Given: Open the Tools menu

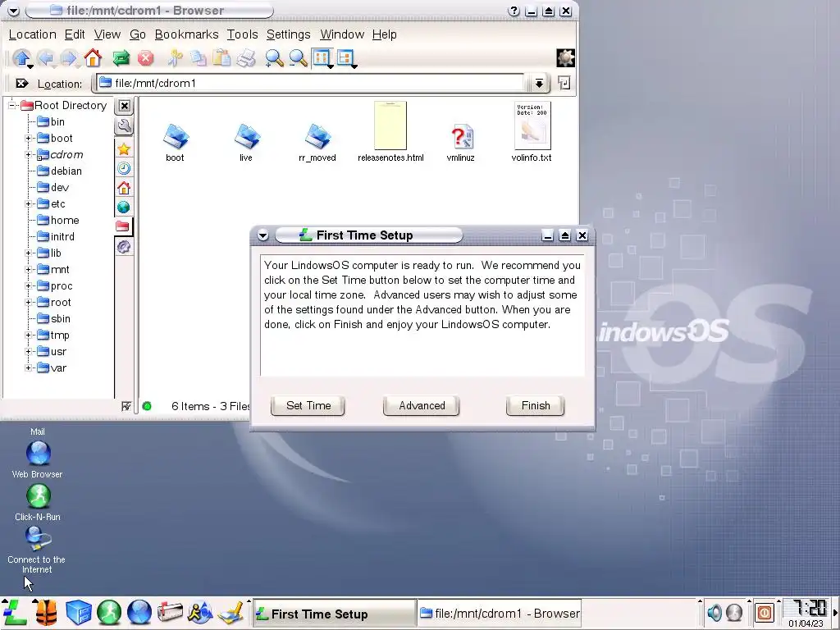Looking at the screenshot, I should pyautogui.click(x=242, y=34).
